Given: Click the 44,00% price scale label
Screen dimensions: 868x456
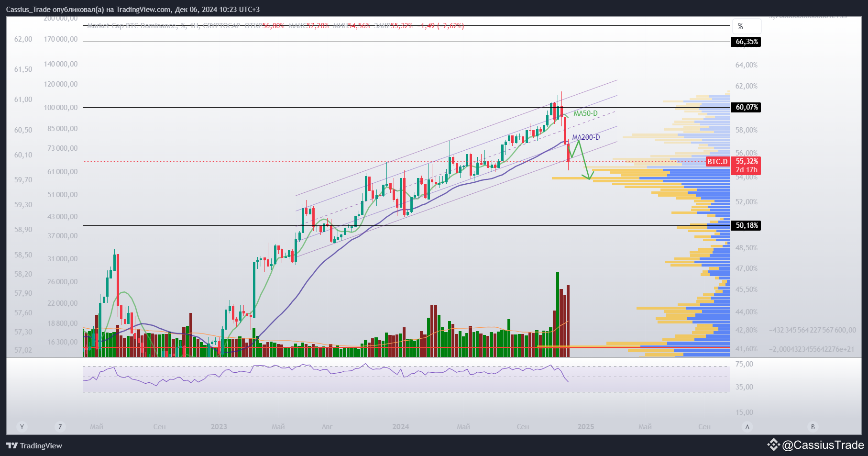Looking at the screenshot, I should point(747,312).
